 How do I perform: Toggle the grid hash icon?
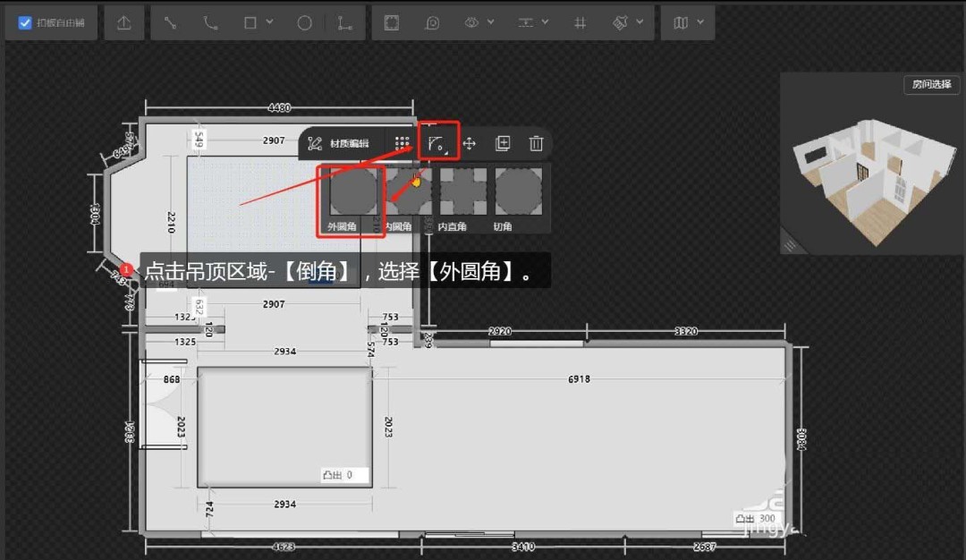pyautogui.click(x=580, y=23)
